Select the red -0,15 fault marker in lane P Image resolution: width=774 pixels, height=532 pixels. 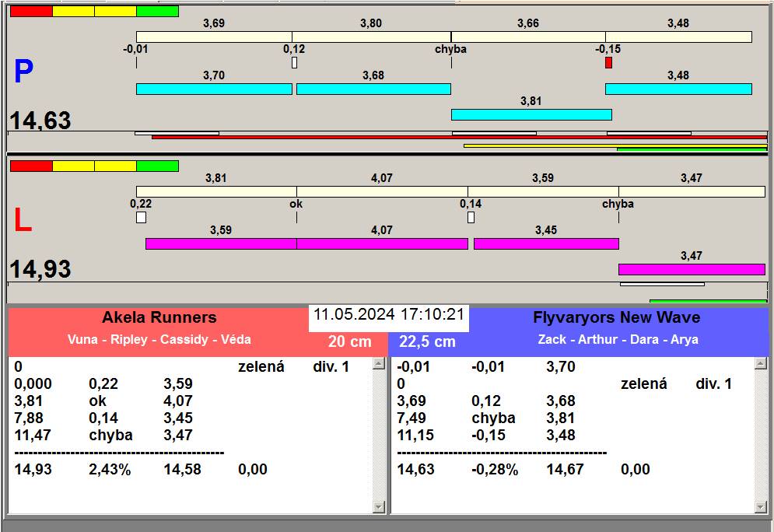point(608,62)
